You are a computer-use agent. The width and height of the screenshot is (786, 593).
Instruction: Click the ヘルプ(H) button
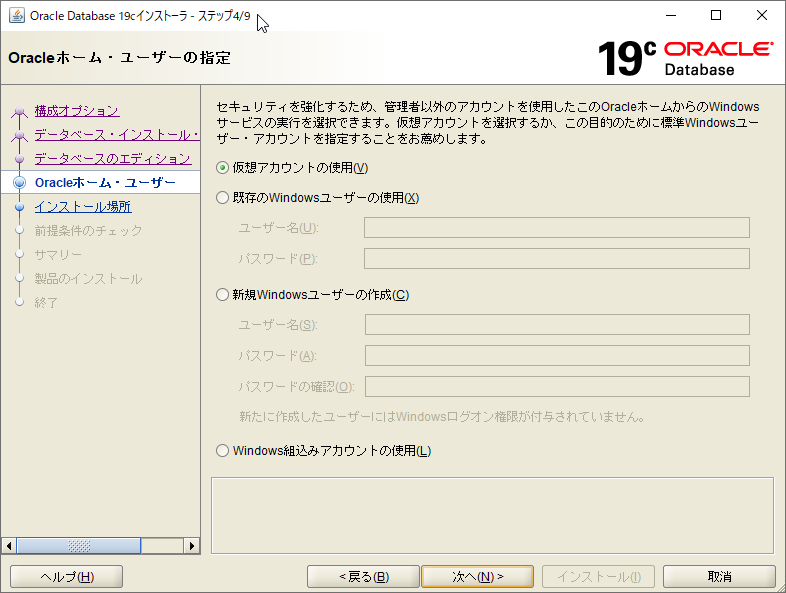[x=67, y=577]
